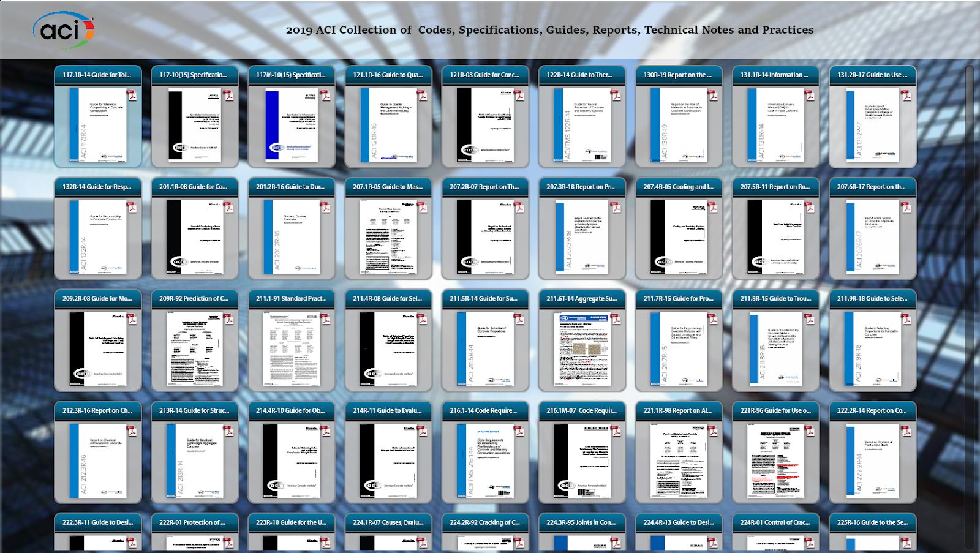Image resolution: width=980 pixels, height=553 pixels.
Task: Open PDF icon on 207.3R-18 Report card
Action: 616,207
